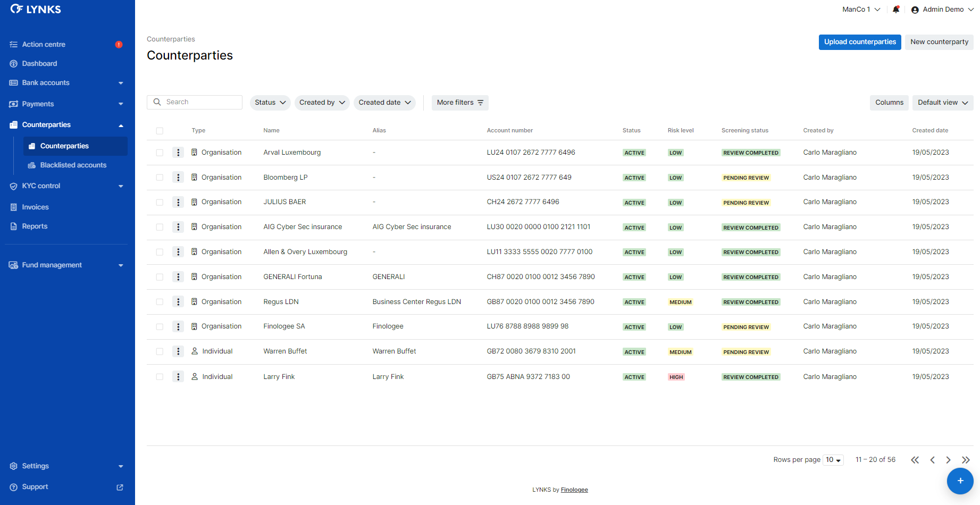This screenshot has height=505, width=980.
Task: Open row actions menu for Bloomberg LP
Action: pyautogui.click(x=178, y=178)
